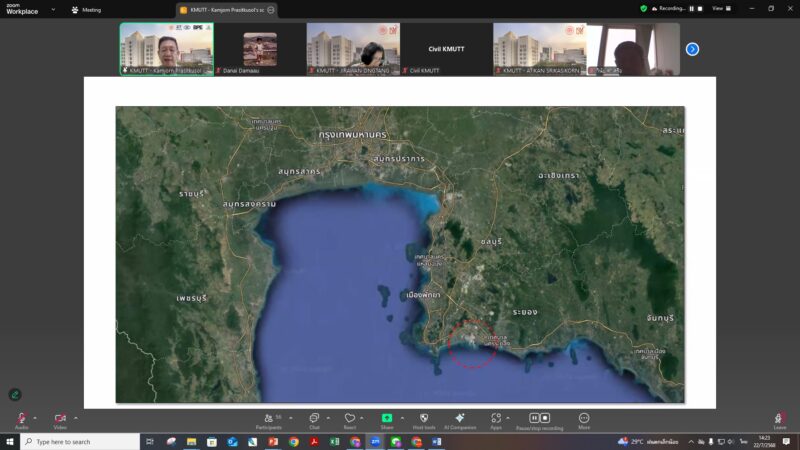Screen dimensions: 800x450
Task: Unmute the microphone via the Audio icon
Action: (x=20, y=418)
